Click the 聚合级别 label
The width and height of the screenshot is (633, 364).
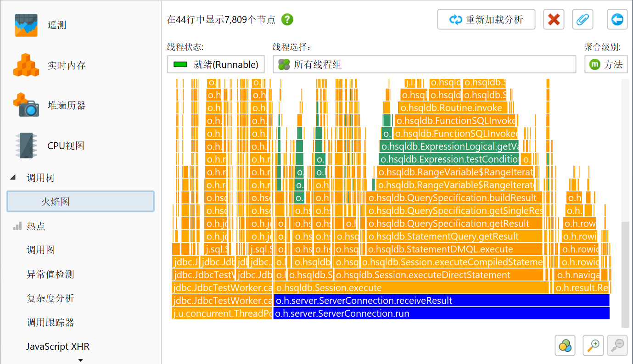click(x=603, y=47)
